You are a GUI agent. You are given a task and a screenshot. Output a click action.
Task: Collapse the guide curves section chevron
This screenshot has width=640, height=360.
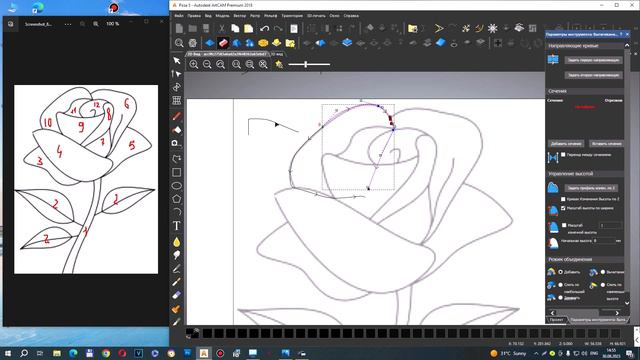point(627,46)
